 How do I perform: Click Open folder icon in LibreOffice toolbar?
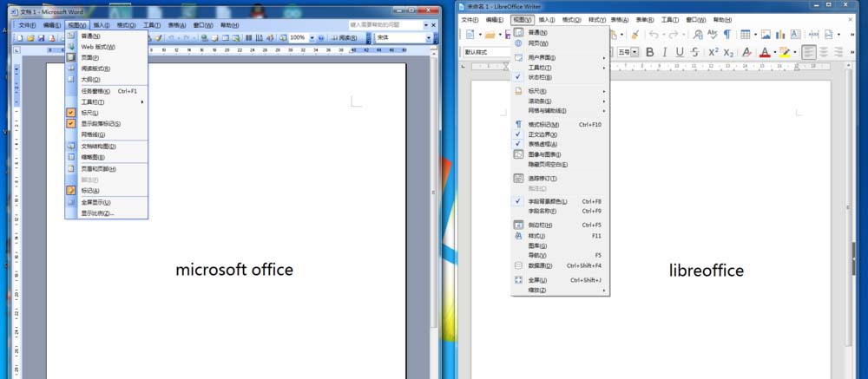tap(490, 35)
